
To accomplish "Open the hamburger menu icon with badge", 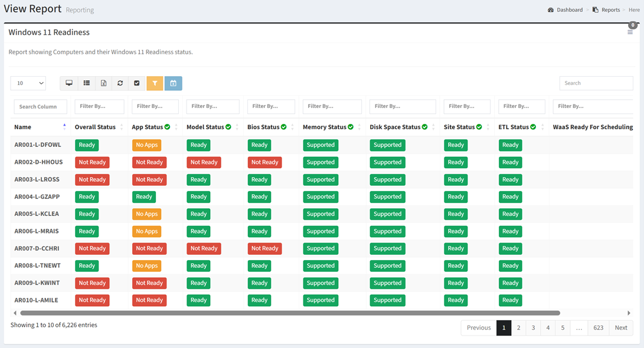I will tap(630, 32).
